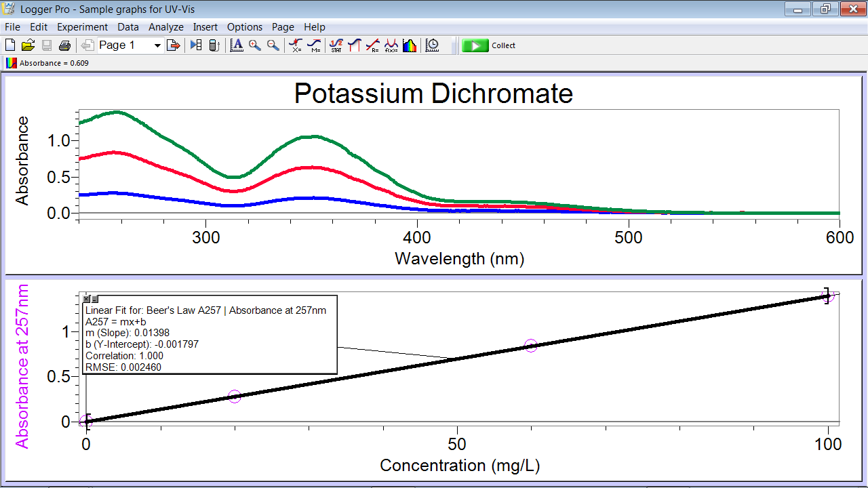Create a new Logger Pro file

click(9, 45)
